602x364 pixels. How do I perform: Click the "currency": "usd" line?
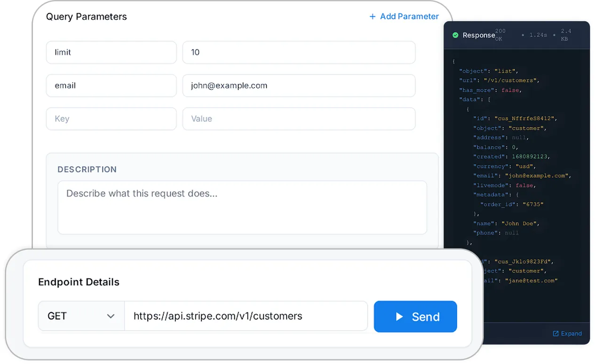(x=505, y=166)
